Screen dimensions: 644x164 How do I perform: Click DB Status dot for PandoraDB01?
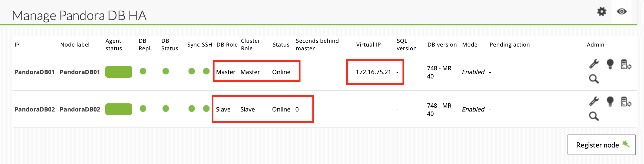click(166, 71)
